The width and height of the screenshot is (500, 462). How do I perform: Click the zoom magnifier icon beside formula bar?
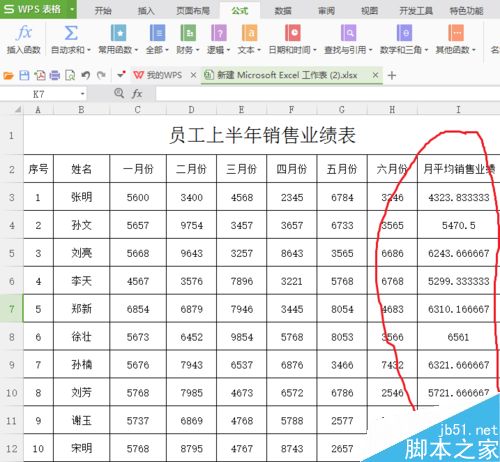[119, 93]
